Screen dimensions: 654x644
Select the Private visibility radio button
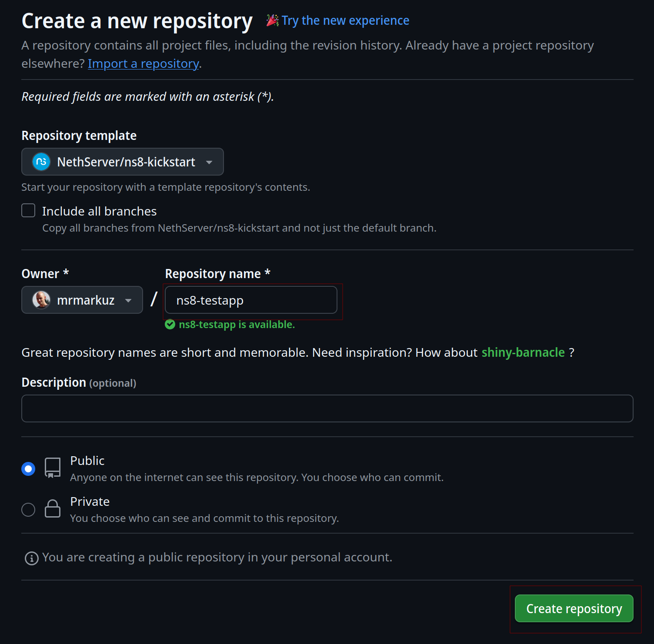tap(28, 510)
